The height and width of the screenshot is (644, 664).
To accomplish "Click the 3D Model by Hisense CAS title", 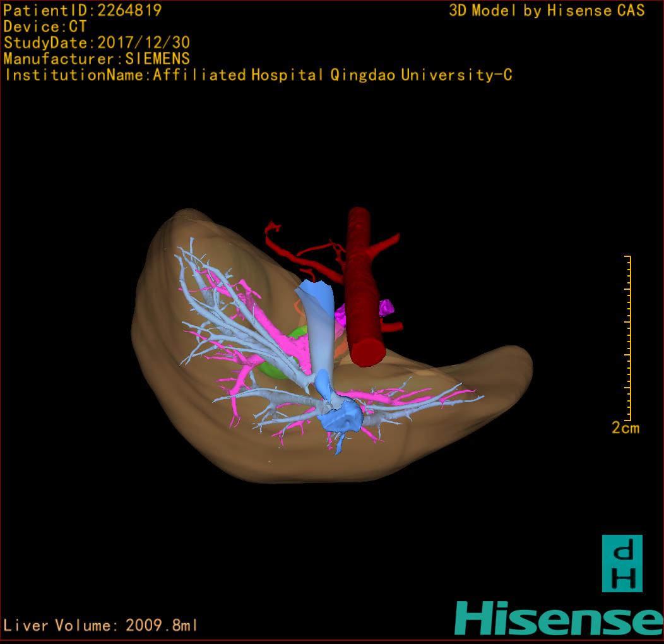I will click(x=547, y=10).
